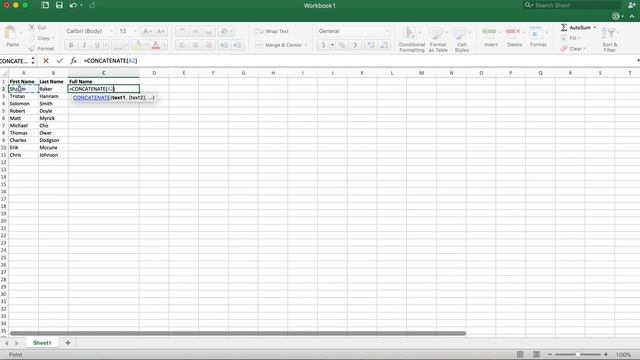Align text right in cell
Screen dimensions: 640x360
[209, 44]
